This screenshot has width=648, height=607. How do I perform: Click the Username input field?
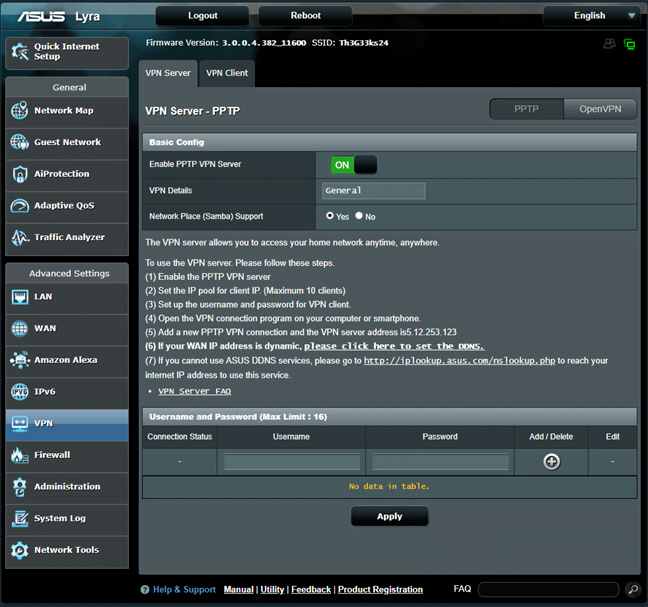coord(292,462)
